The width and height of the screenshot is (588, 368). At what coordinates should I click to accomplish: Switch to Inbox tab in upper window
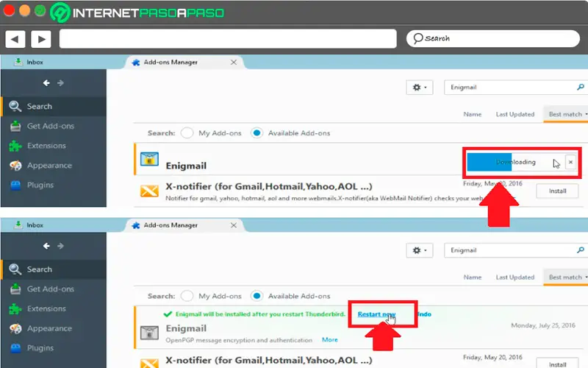29,62
